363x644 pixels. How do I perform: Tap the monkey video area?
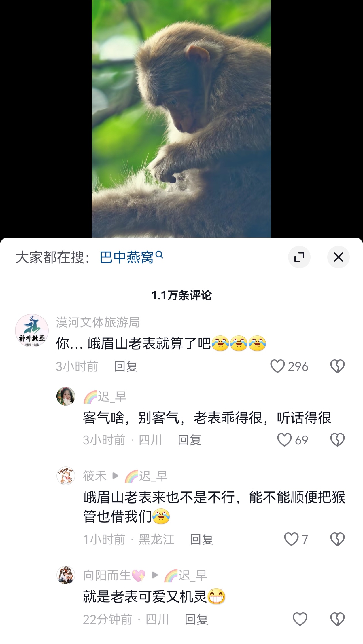181,119
